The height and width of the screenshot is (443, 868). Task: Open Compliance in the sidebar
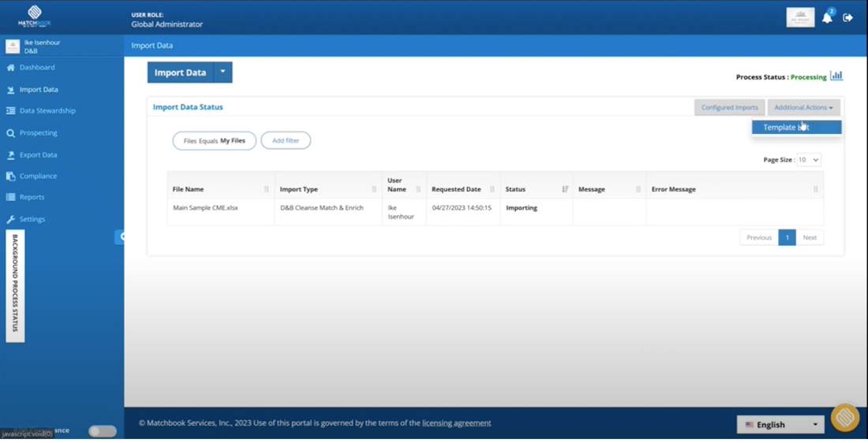38,177
